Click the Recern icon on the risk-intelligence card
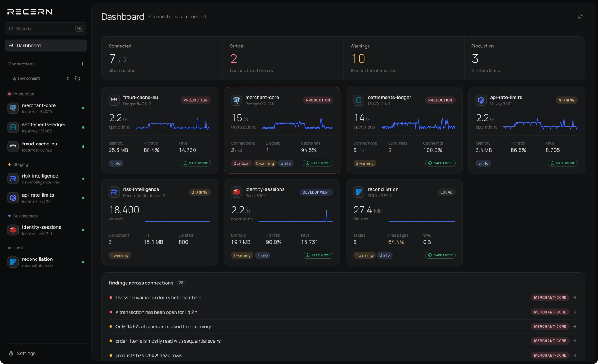The width and height of the screenshot is (598, 364). [114, 192]
